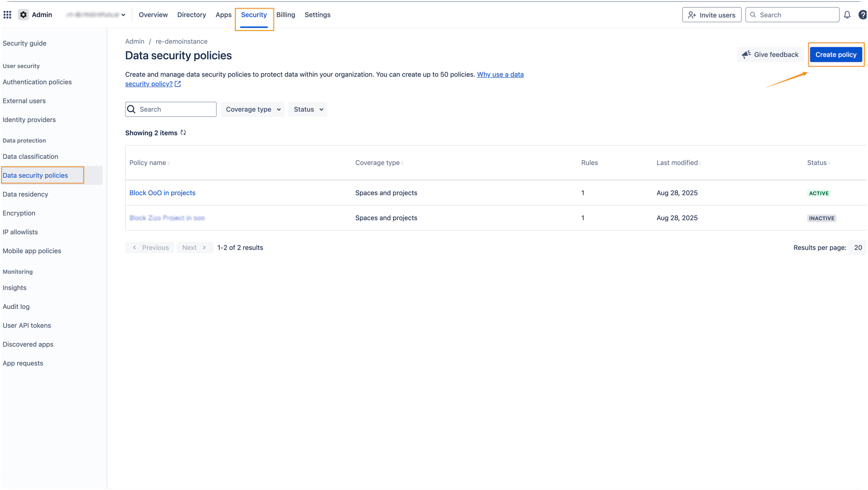Open the Block OoO in projects policy

pos(162,193)
